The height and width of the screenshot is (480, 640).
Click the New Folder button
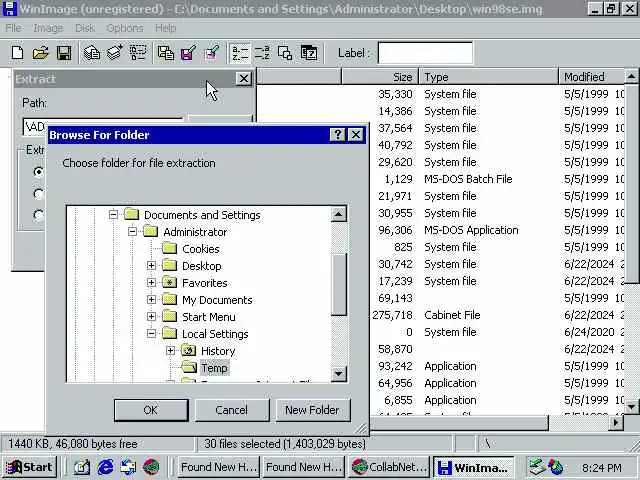click(x=313, y=410)
